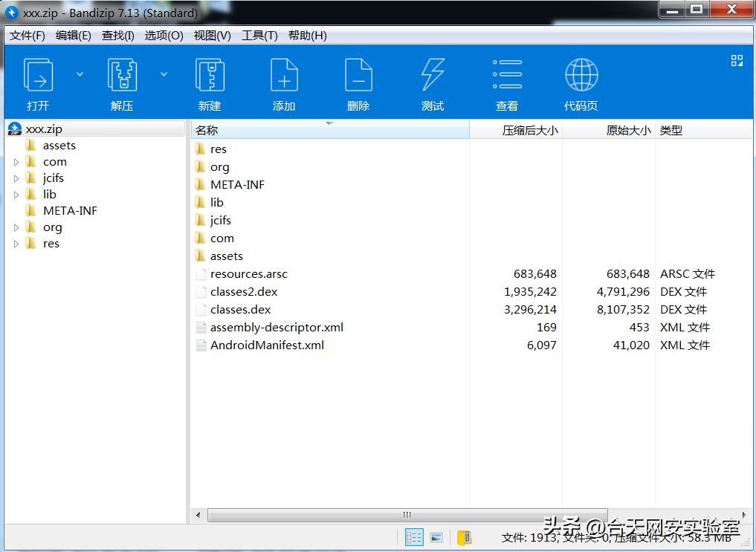Run the Test (测试) archive icon
Viewport: 756px width, 552px height.
pyautogui.click(x=433, y=77)
